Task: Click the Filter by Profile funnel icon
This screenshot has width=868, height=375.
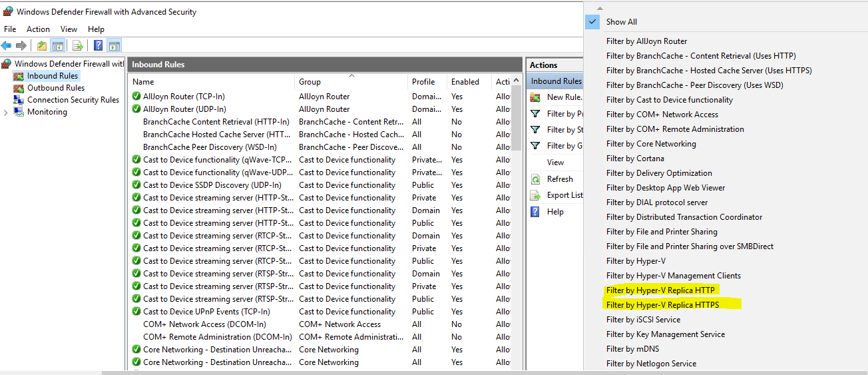Action: (535, 113)
